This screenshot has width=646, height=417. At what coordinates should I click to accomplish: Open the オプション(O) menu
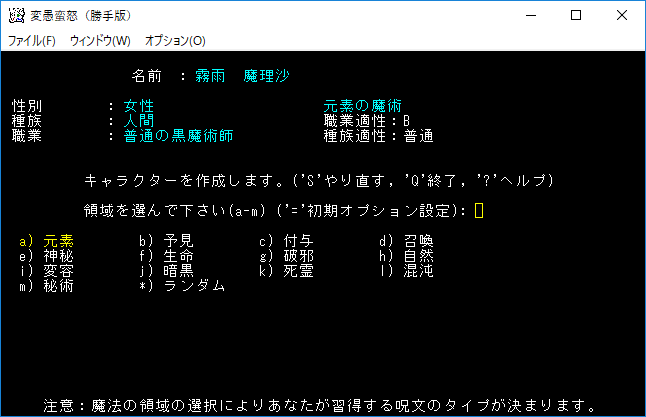pos(175,41)
